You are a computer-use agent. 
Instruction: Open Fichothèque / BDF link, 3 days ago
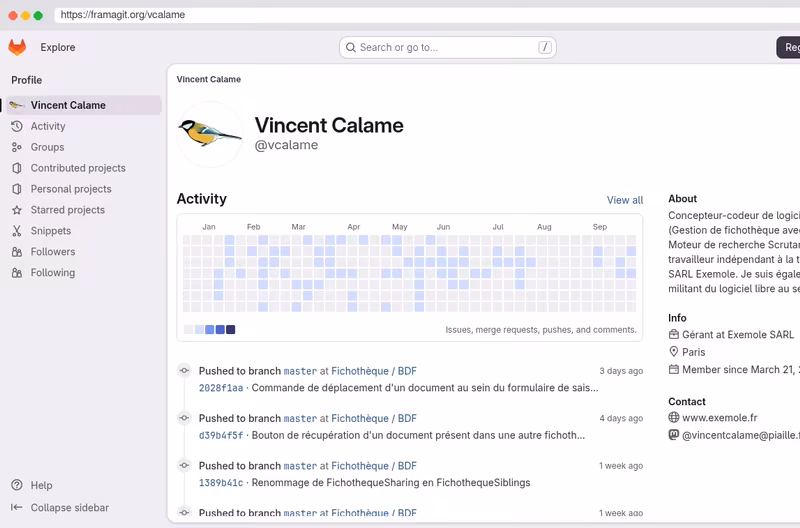tap(374, 371)
